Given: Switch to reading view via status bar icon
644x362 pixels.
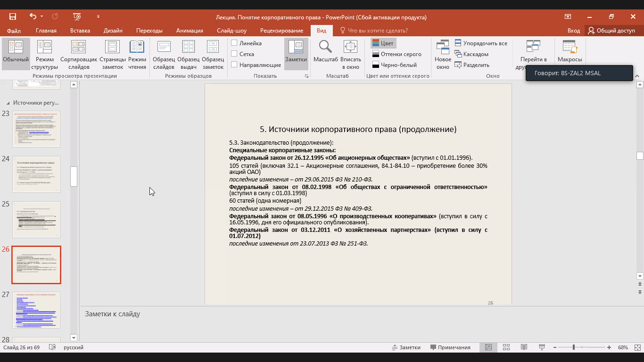Looking at the screenshot, I should 524,347.
